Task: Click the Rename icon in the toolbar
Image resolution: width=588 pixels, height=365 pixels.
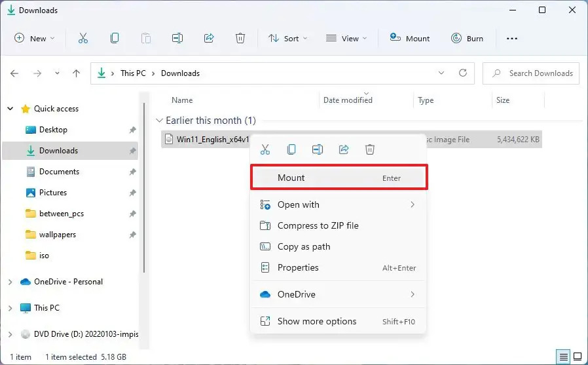Action: coord(177,38)
